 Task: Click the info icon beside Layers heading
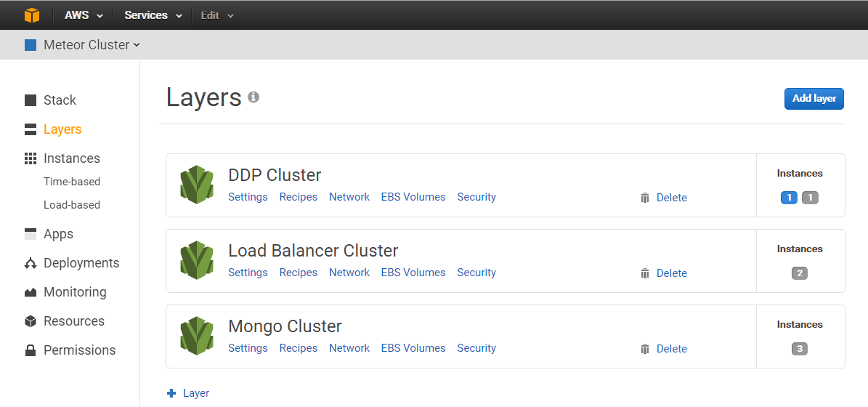[x=253, y=97]
